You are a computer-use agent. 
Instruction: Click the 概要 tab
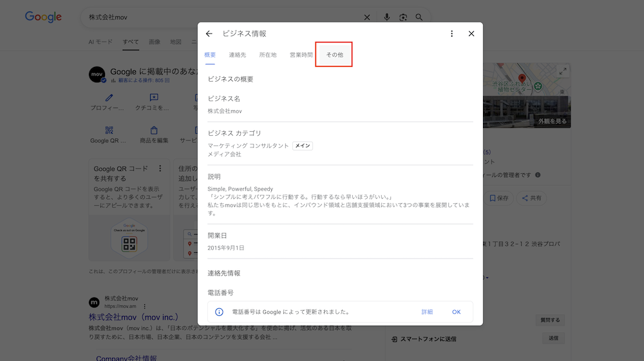click(x=210, y=55)
